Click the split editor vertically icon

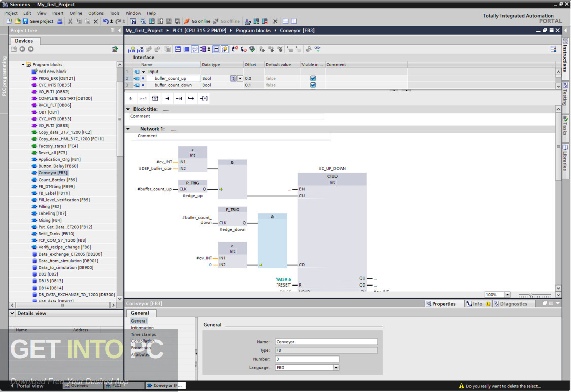294,21
